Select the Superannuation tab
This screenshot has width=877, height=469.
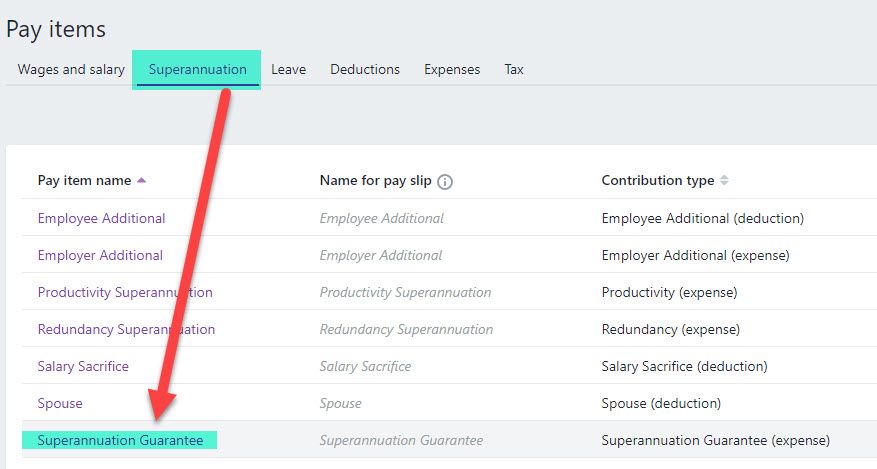point(197,70)
